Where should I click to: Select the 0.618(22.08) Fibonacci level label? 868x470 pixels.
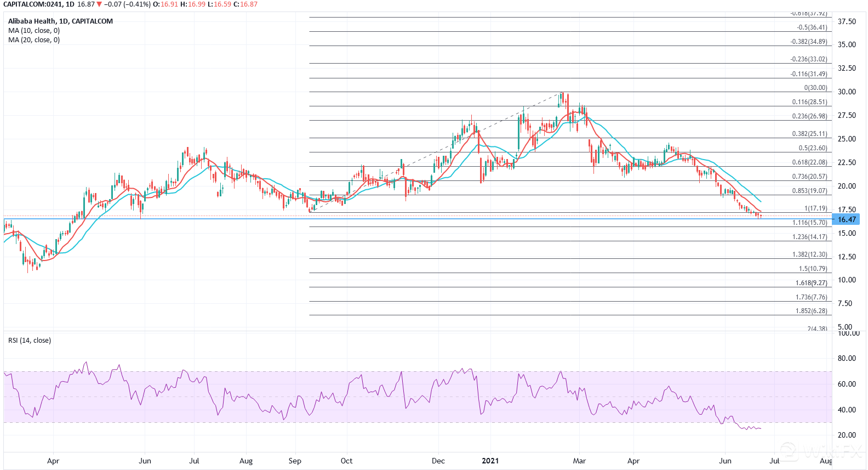pos(809,162)
